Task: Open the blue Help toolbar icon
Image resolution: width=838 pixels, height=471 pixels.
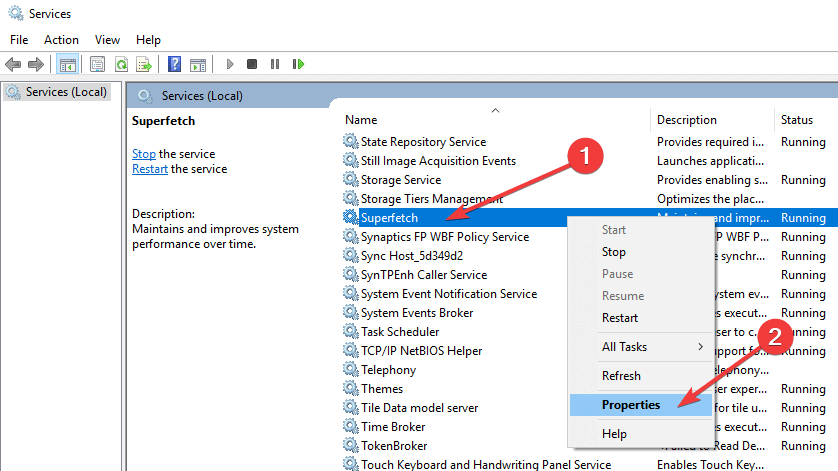Action: (x=174, y=64)
